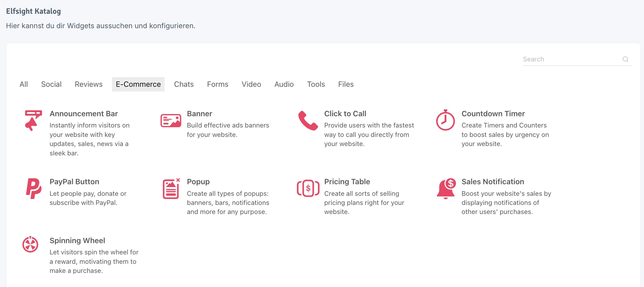Select the Tools category tab
The image size is (644, 287).
click(316, 84)
